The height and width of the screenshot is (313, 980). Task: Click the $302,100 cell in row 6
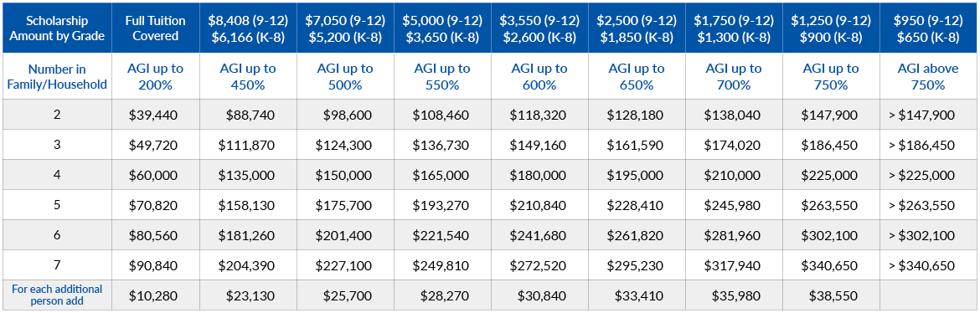[829, 235]
